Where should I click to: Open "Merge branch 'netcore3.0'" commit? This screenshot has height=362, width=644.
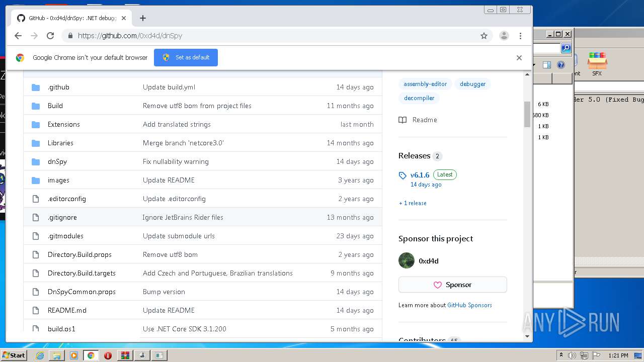[183, 143]
